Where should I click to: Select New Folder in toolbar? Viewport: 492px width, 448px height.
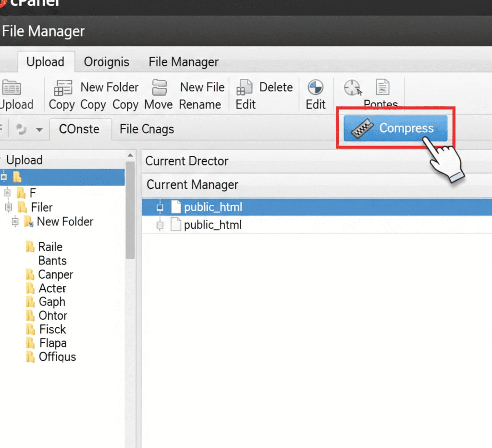109,87
